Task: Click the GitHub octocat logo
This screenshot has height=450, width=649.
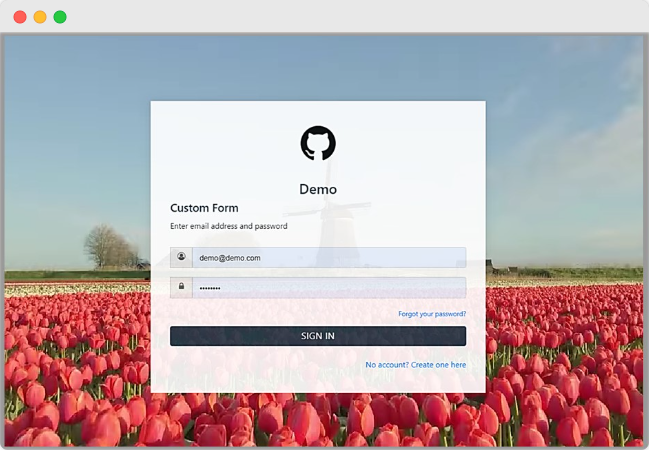Action: pyautogui.click(x=318, y=143)
